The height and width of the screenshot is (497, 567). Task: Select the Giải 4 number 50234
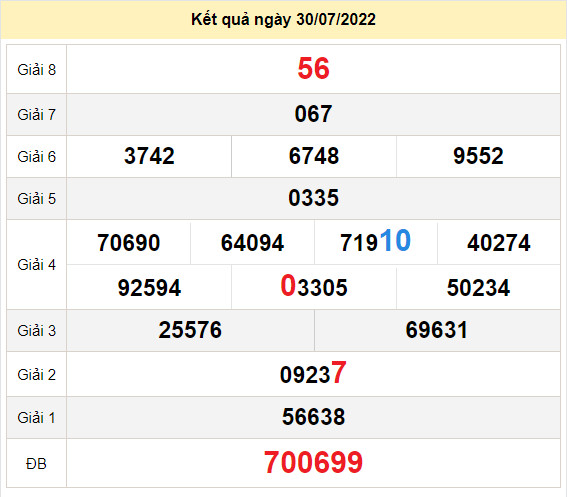pyautogui.click(x=478, y=288)
